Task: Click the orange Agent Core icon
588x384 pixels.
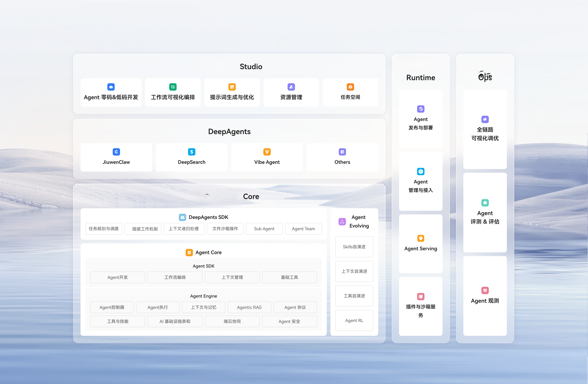Action: [189, 252]
